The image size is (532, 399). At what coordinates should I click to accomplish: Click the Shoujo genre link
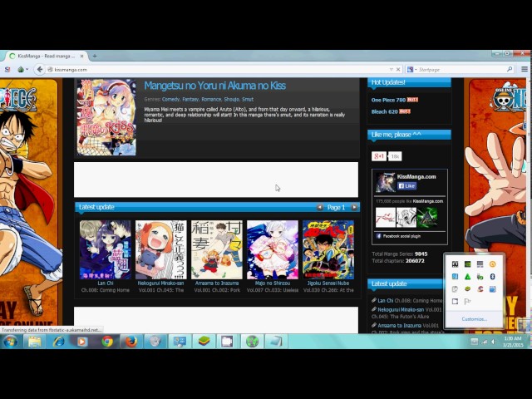(231, 100)
